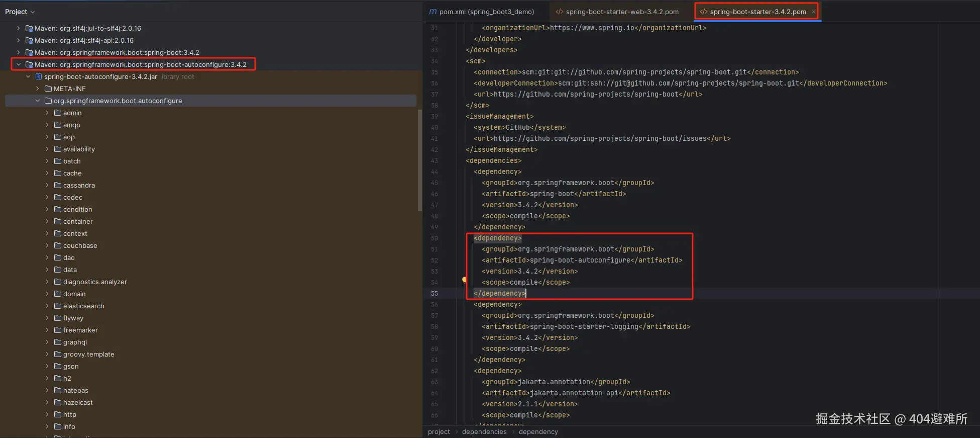Screen dimensions: 980x438
Task: Select the groovy.template package row
Action: coord(211,354)
